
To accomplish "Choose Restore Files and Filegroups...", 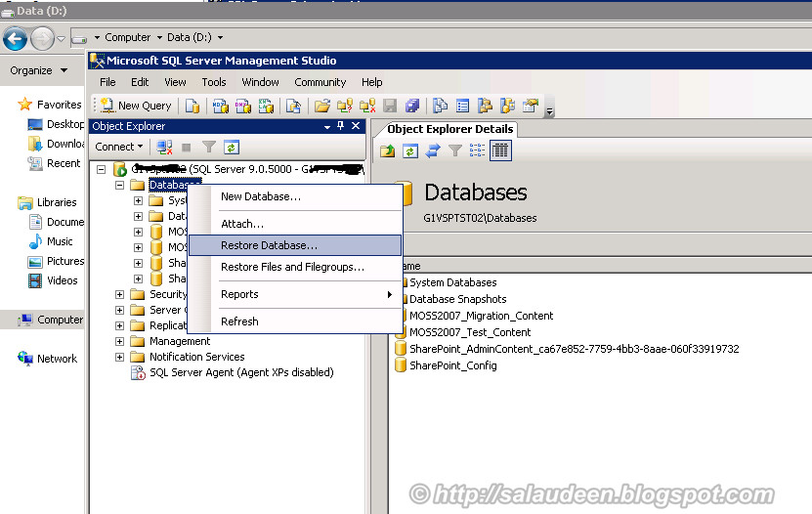I will click(x=296, y=267).
